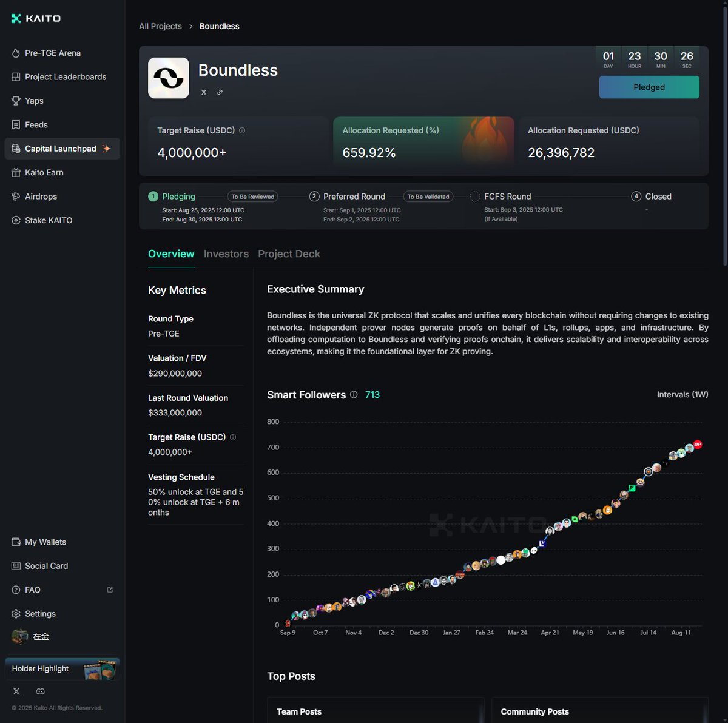This screenshot has width=728, height=723.
Task: Click Project Leaderboards grid icon
Action: tap(16, 77)
